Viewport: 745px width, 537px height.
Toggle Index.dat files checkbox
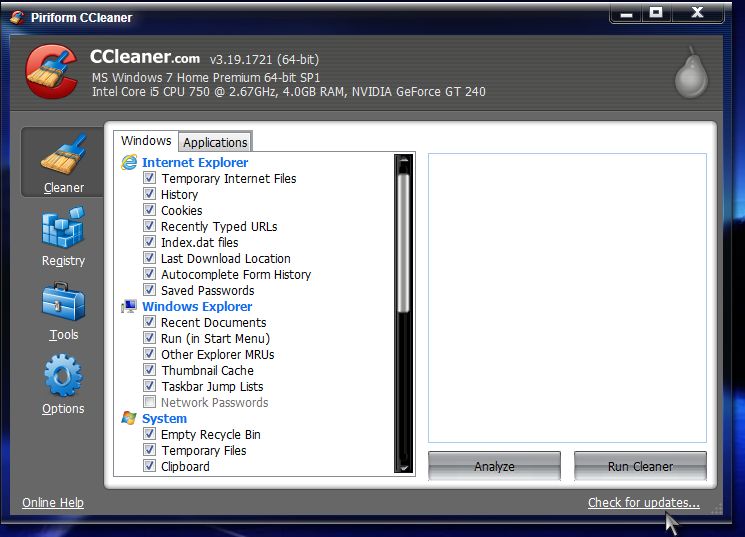point(149,242)
